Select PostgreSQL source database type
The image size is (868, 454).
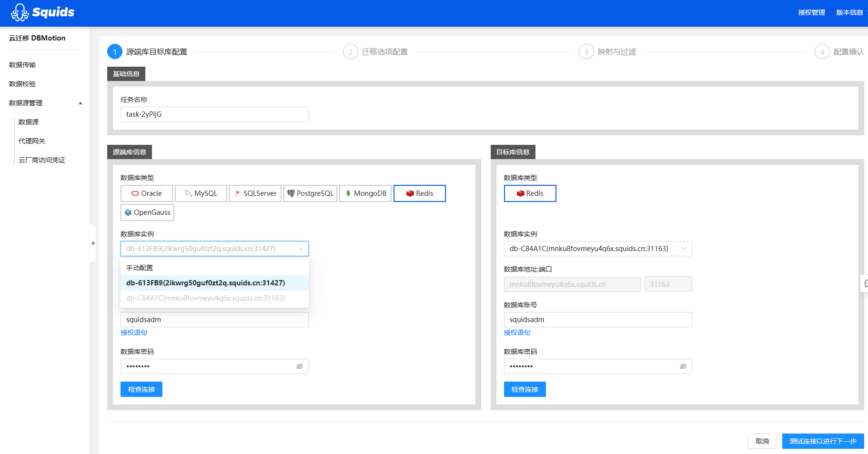311,193
